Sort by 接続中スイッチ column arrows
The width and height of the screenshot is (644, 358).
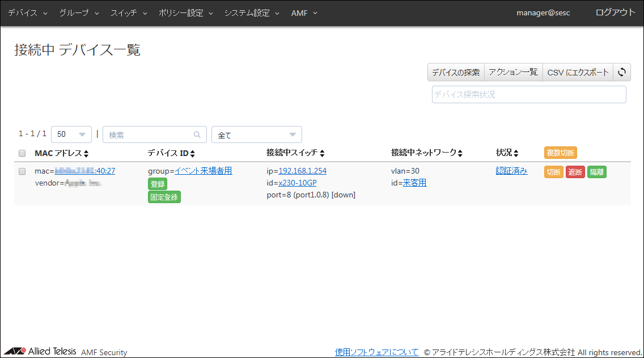coord(322,154)
